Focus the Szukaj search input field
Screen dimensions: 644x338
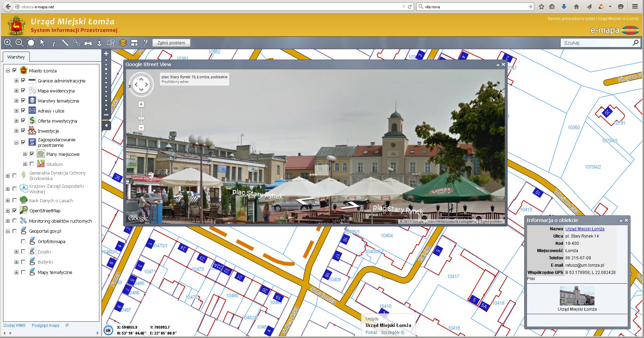point(596,43)
